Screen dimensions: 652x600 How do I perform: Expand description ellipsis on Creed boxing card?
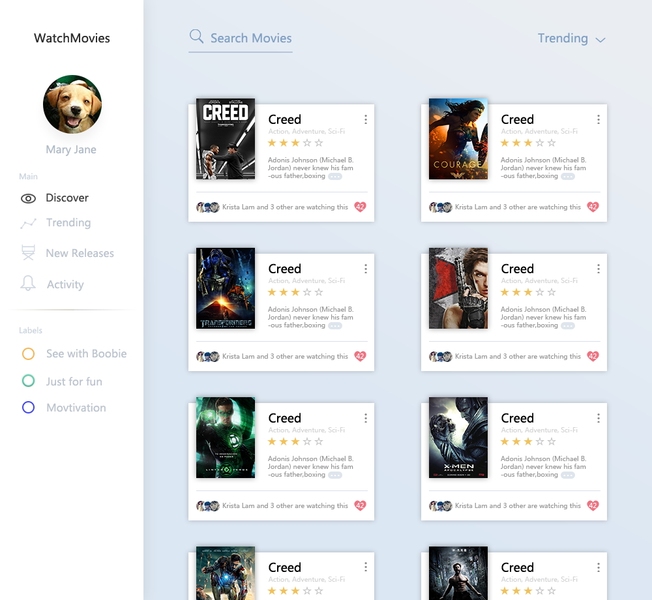click(335, 176)
